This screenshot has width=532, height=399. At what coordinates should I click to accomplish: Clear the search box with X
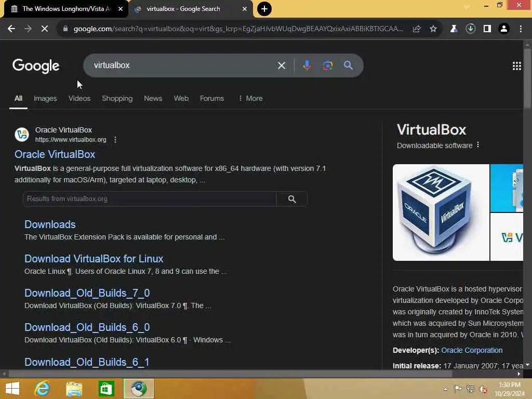pyautogui.click(x=281, y=65)
